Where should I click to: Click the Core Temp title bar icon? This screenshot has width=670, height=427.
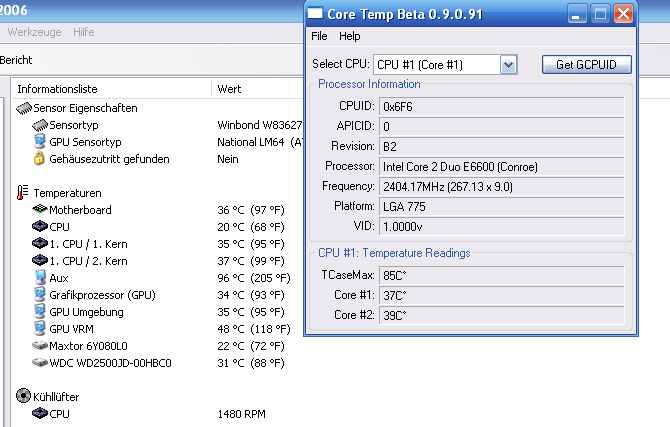tap(315, 13)
